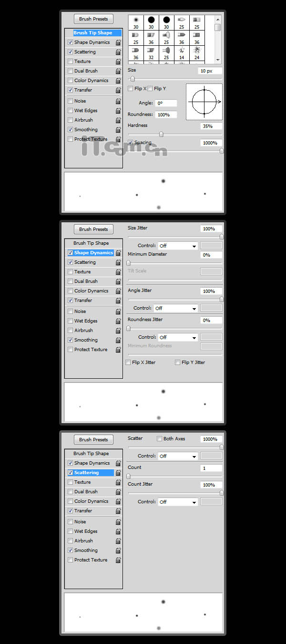Click Airbrush lock icon in Shape Dynamics panel
Viewport: 286px width, 644px height.
click(x=118, y=331)
